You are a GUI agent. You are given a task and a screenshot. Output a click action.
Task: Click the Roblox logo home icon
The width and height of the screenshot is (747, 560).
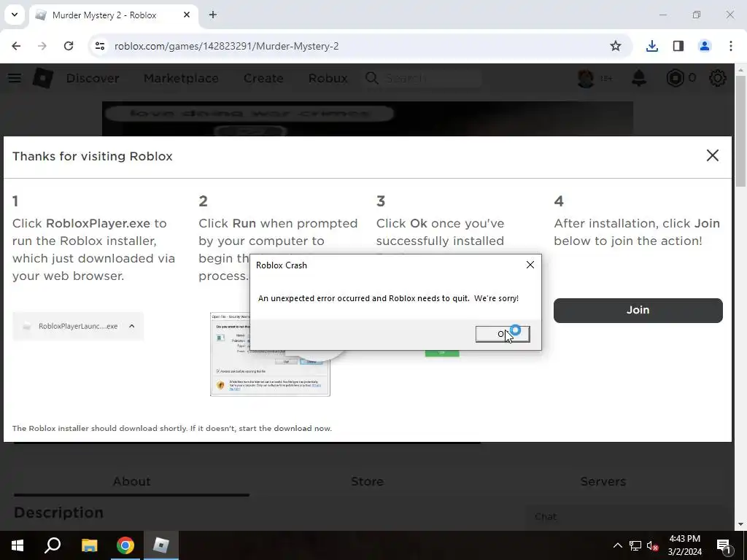tap(43, 77)
